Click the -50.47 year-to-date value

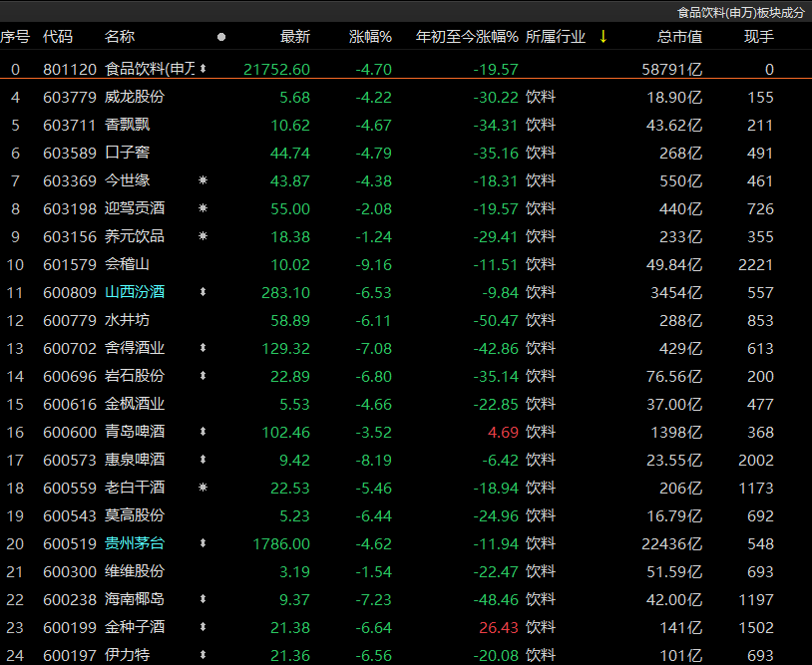[496, 321]
